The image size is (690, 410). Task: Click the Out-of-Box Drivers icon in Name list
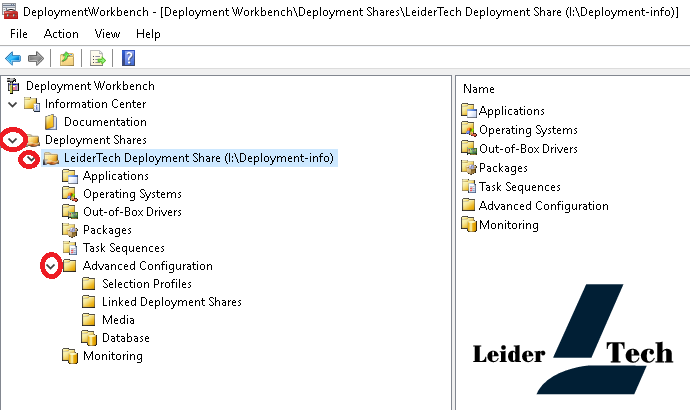coord(469,148)
